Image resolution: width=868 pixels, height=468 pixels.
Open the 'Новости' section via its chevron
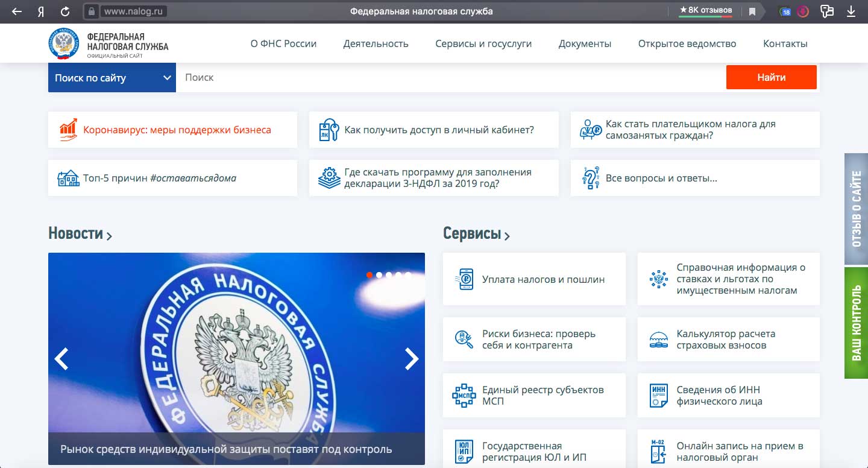point(109,236)
